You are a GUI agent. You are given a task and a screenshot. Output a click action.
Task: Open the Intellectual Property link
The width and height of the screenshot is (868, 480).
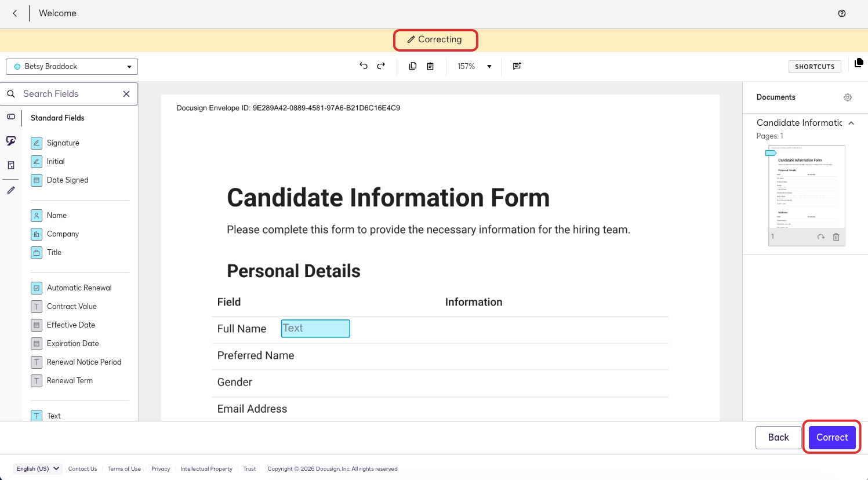coord(206,468)
